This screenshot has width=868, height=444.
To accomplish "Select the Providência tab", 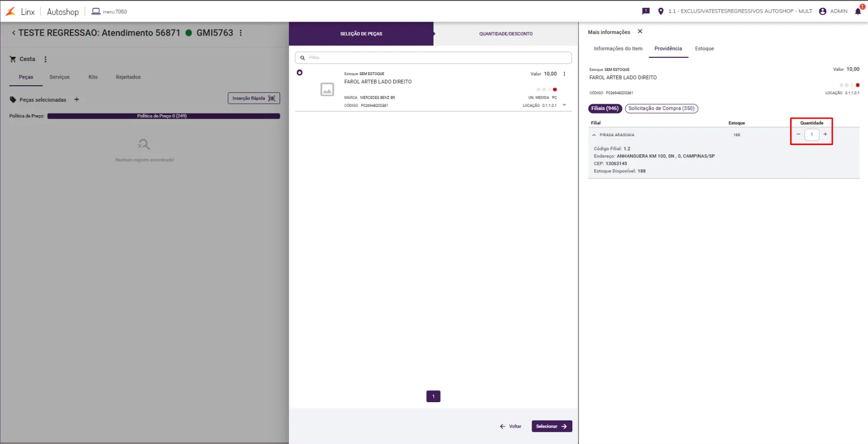I will (x=668, y=49).
